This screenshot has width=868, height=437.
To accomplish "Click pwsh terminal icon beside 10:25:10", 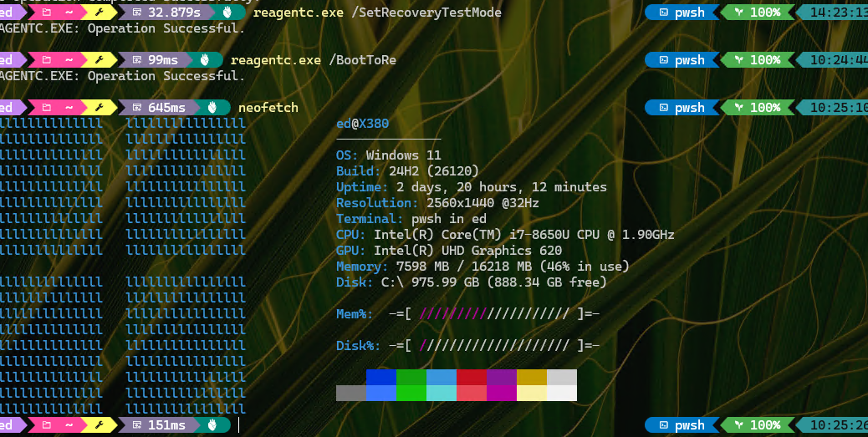I will [664, 107].
